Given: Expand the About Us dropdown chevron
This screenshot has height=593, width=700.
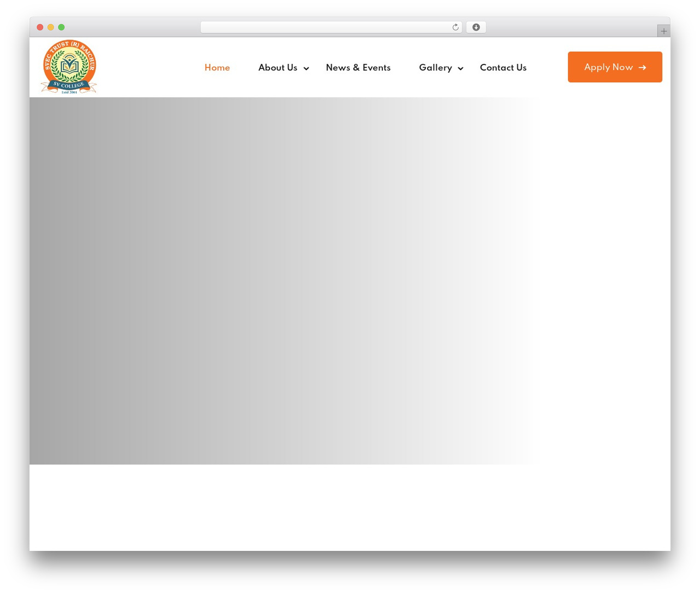Looking at the screenshot, I should 306,68.
